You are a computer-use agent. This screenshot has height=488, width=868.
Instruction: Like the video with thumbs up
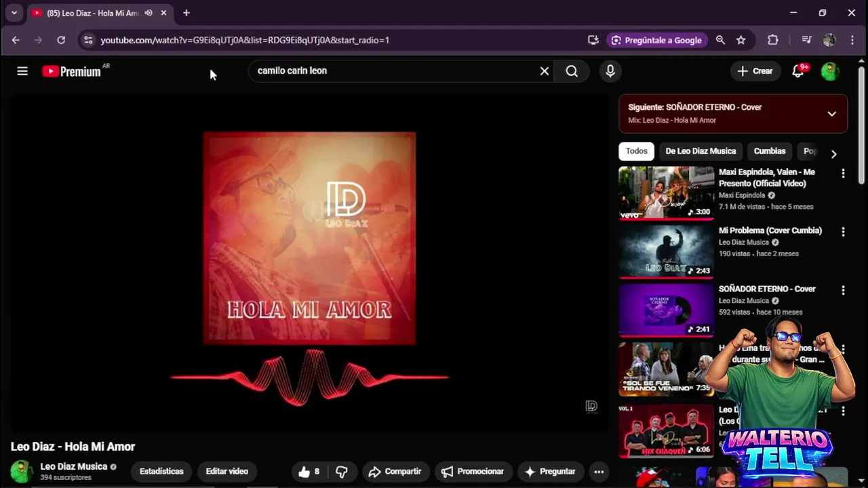pyautogui.click(x=309, y=472)
